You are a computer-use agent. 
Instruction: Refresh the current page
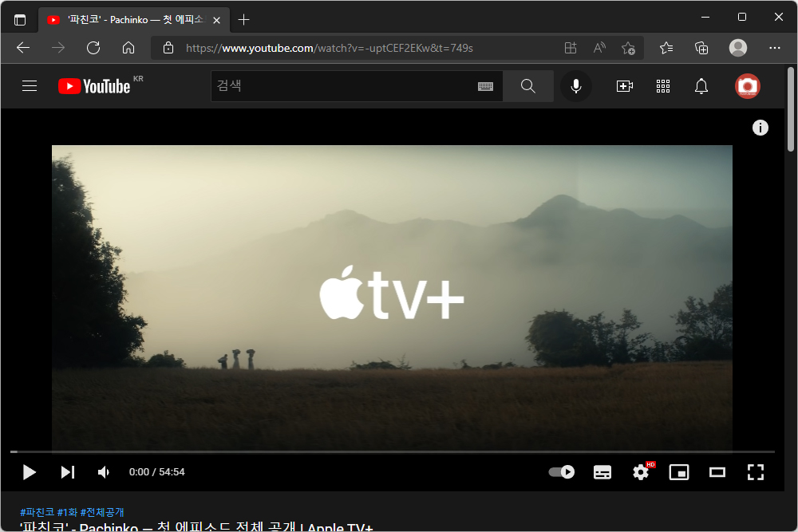tap(93, 48)
